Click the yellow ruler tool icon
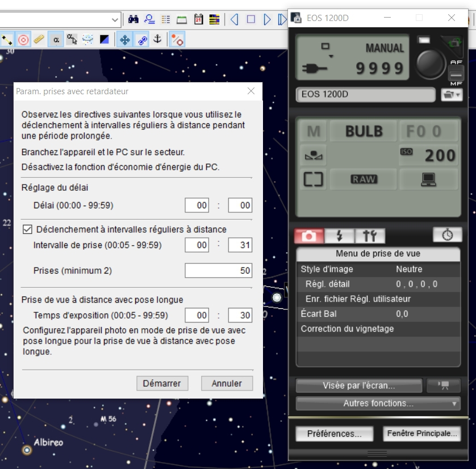Image resolution: width=476 pixels, height=469 pixels. pos(39,40)
